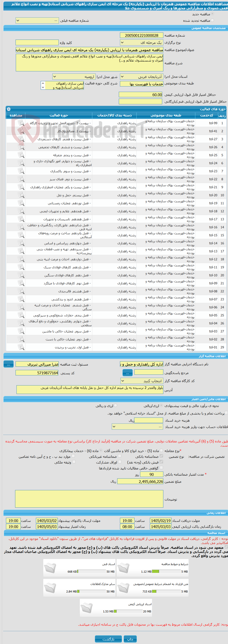Image resolution: width=228 pixels, height=644 pixels.
Task: Select مناقصه تجدید شده radio button
Action: coord(212,20)
